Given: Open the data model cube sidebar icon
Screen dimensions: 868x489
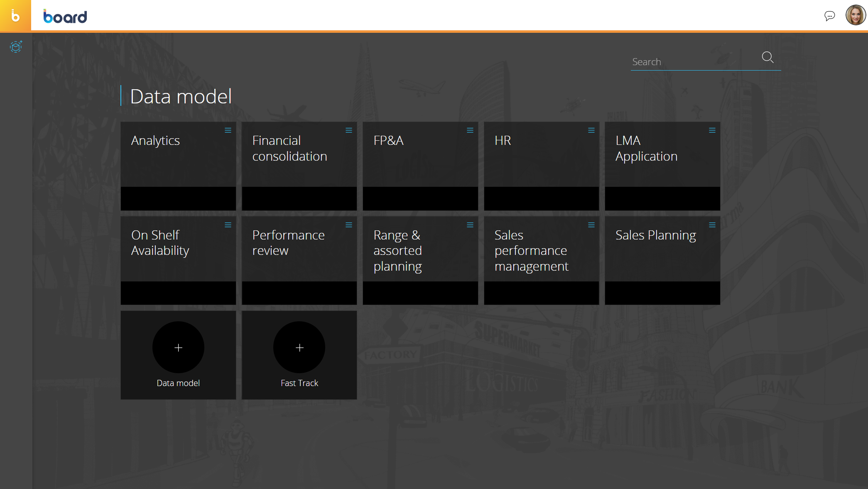Looking at the screenshot, I should [16, 46].
